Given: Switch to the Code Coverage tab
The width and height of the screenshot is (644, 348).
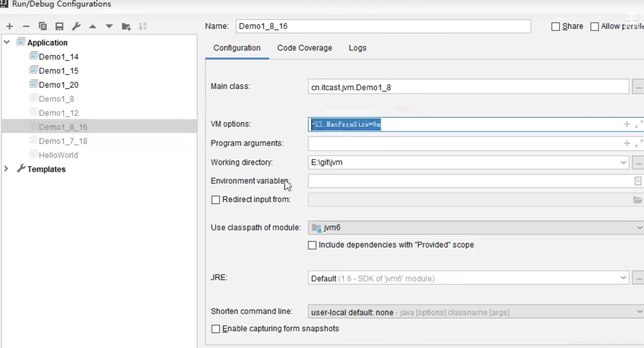Looking at the screenshot, I should pos(304,48).
